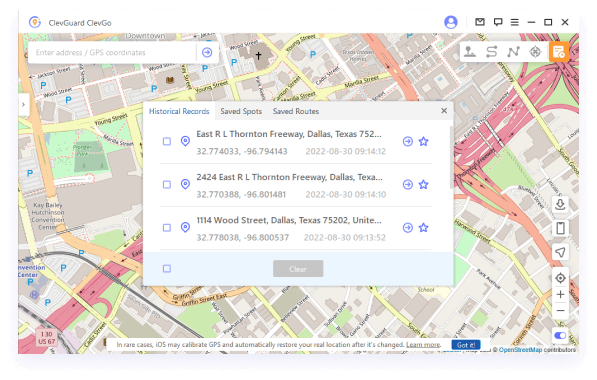Switch to the Saved Spots tab
This screenshot has width=597, height=380.
(x=241, y=111)
